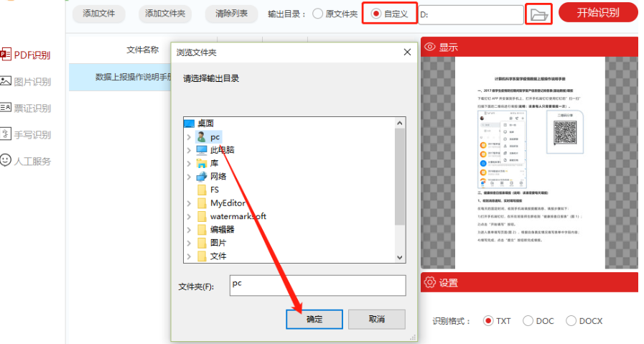
Task: Select the 编辑器 folder in tree
Action: [222, 229]
